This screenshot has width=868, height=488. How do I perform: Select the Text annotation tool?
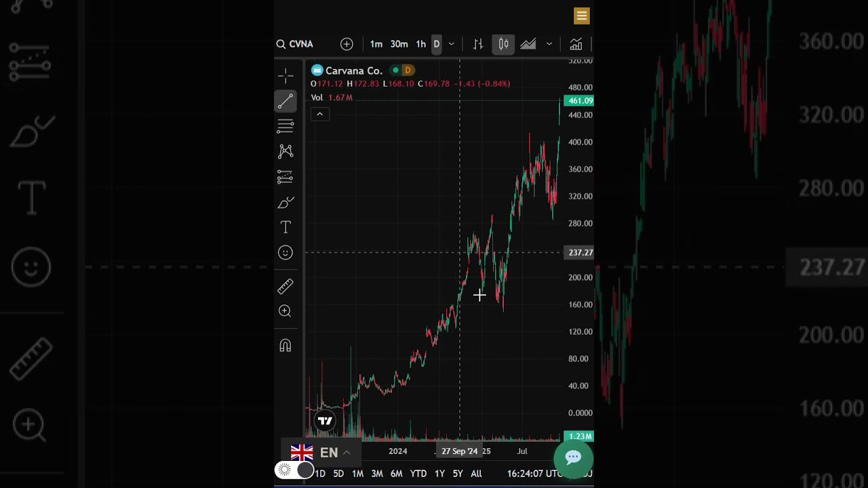(285, 227)
